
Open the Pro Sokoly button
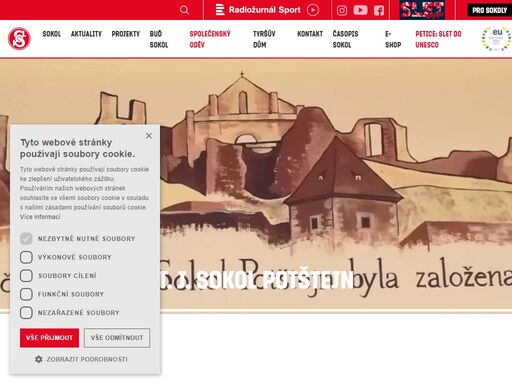point(489,10)
